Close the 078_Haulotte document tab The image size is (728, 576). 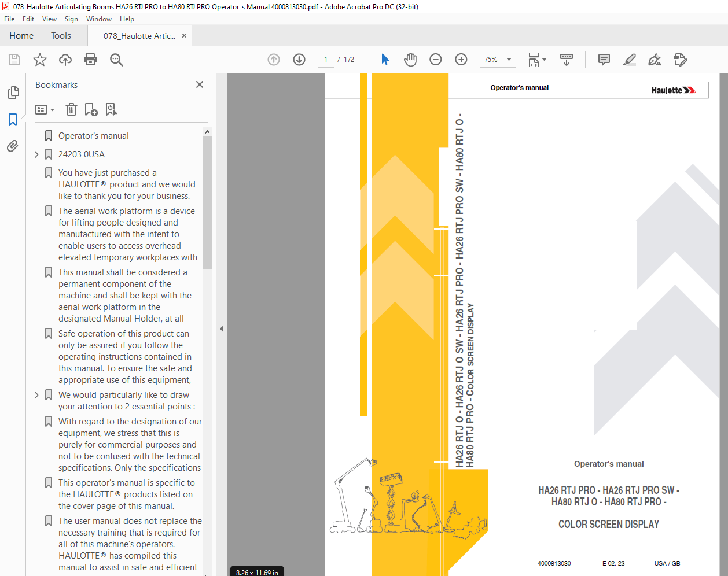tap(185, 36)
